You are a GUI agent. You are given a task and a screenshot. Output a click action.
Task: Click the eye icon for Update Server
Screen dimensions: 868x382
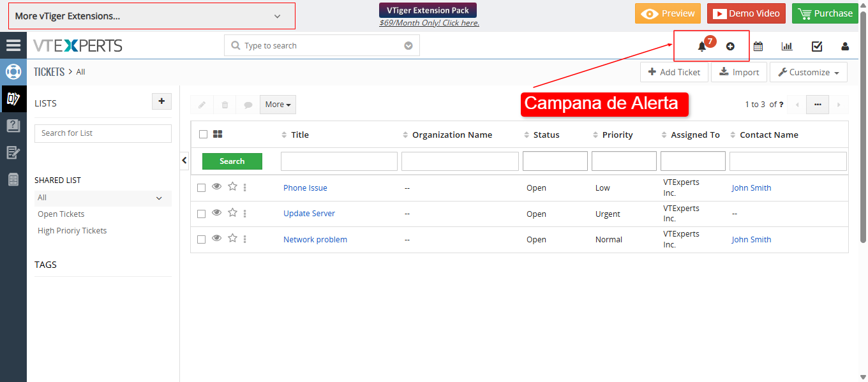point(216,212)
